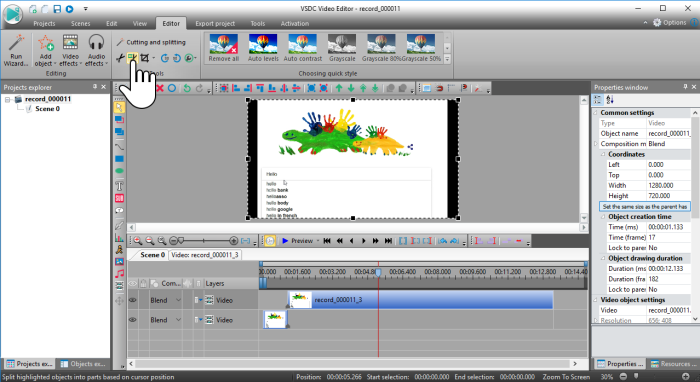The image size is (700, 382).
Task: Open the Tools ribbon tab
Action: click(258, 23)
